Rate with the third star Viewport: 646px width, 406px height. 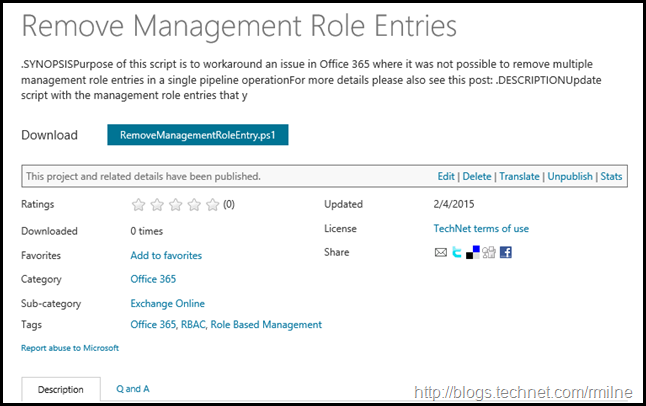coord(176,204)
